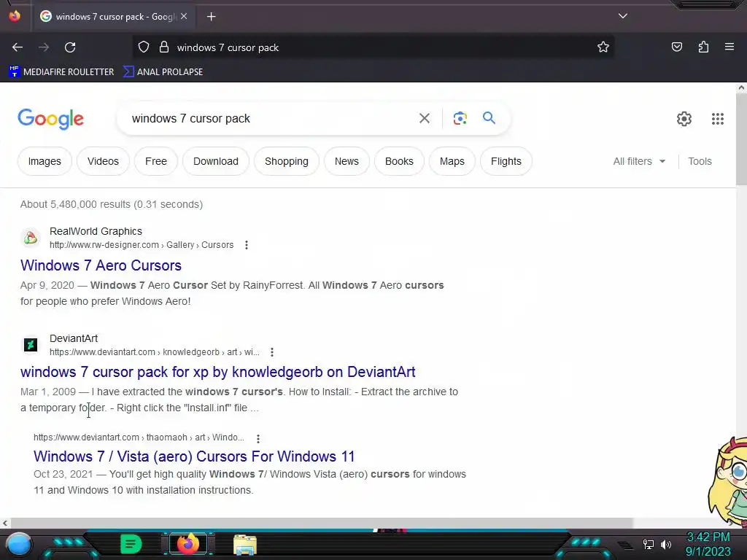747x560 pixels.
Task: Expand the list-all-tabs chevron
Action: [623, 16]
